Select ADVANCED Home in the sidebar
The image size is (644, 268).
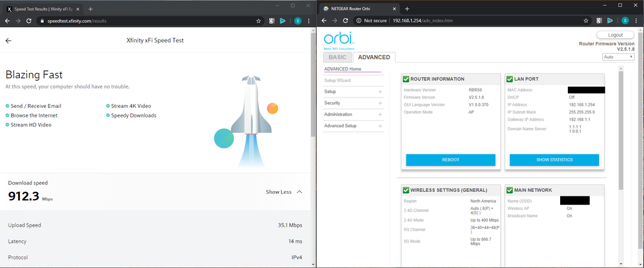pos(343,69)
